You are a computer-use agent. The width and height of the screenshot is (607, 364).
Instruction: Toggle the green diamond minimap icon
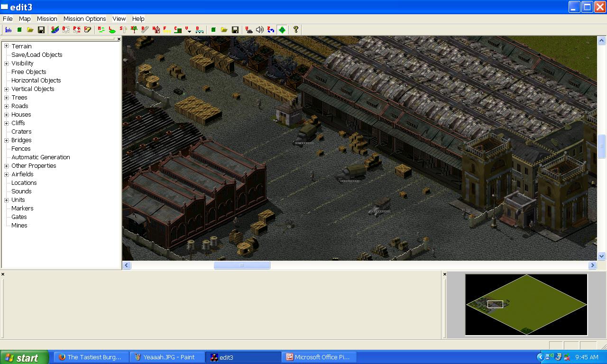(x=282, y=30)
